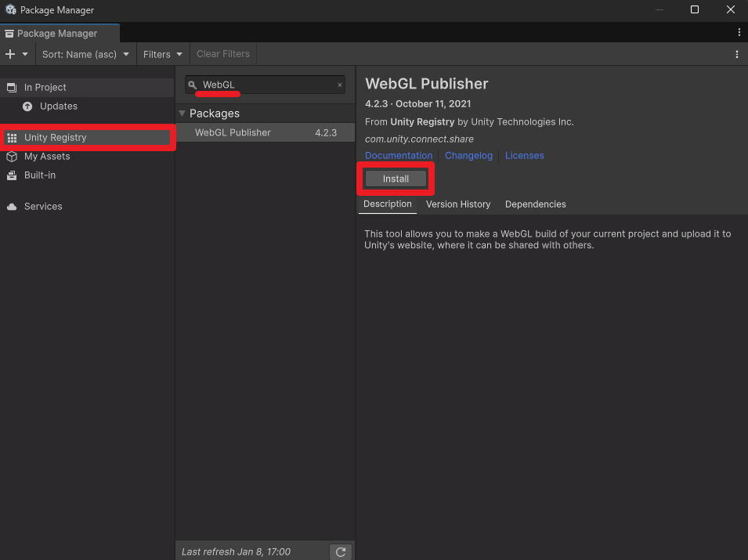The height and width of the screenshot is (560, 748).
Task: Open the toolbar kebab options menu
Action: [x=737, y=54]
